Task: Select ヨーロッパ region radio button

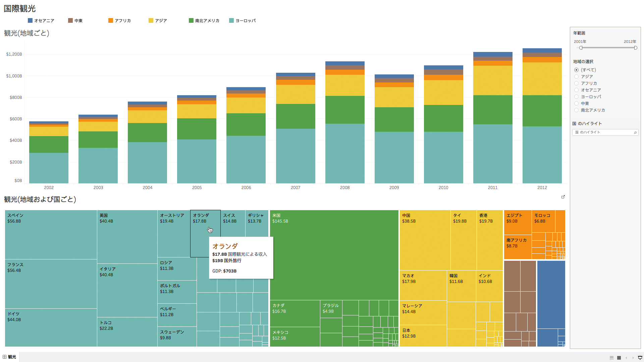Action: [576, 97]
